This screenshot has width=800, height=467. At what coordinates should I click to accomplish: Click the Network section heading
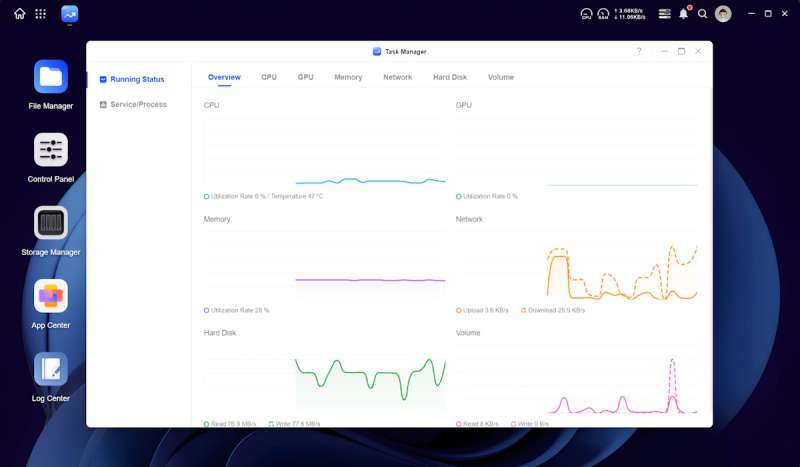(469, 219)
